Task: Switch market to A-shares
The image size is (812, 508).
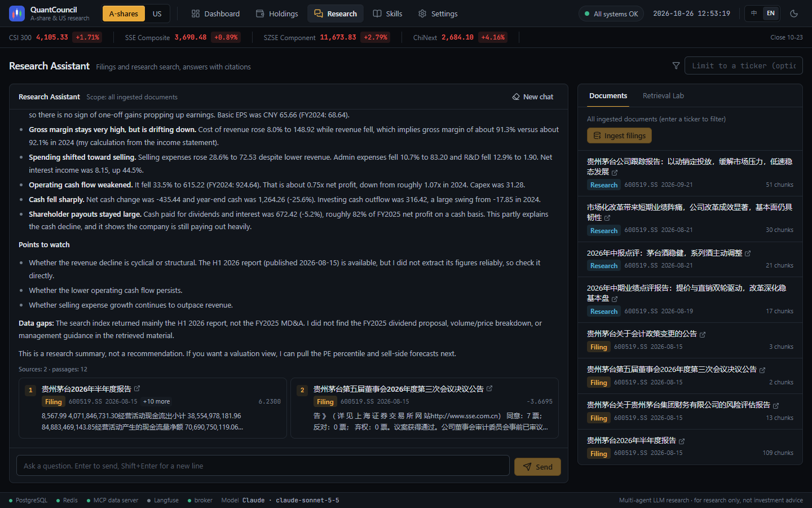Action: [123, 14]
